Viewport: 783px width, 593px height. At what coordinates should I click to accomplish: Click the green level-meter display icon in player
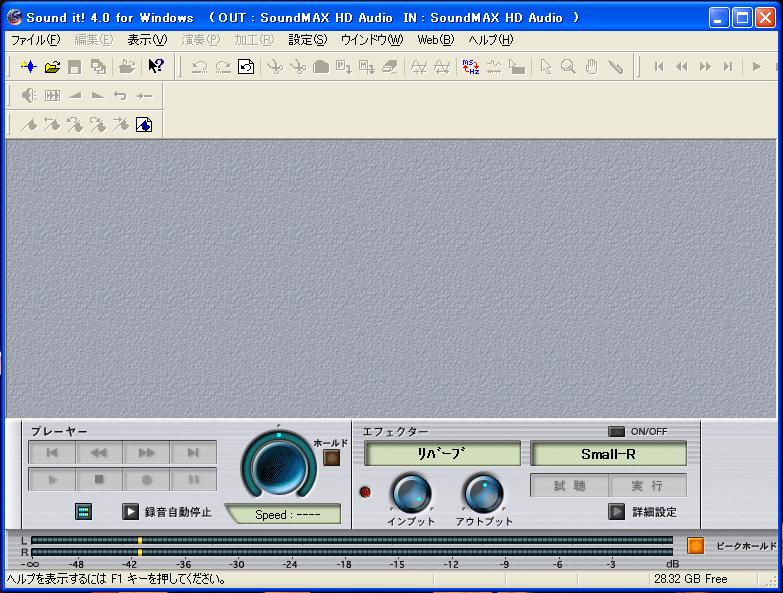(83, 511)
